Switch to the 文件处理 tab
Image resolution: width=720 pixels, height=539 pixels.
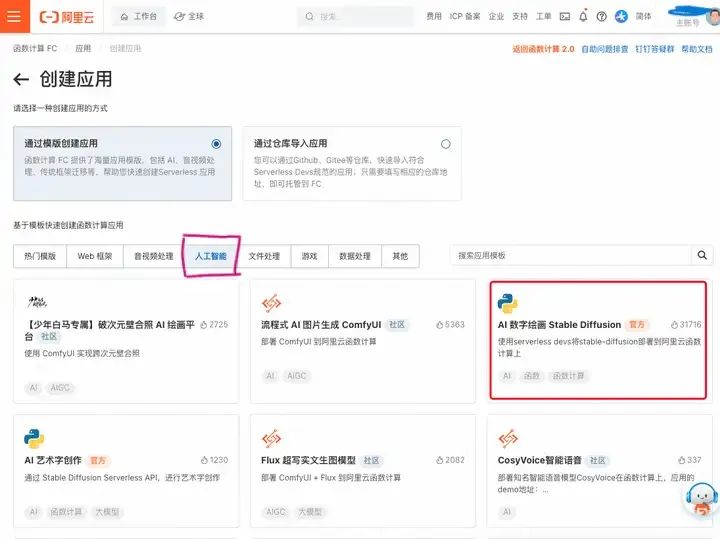264,256
